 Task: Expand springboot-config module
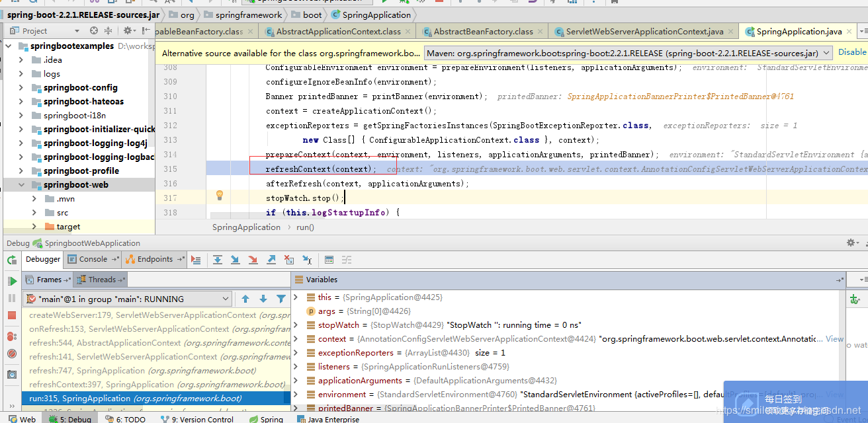point(21,88)
